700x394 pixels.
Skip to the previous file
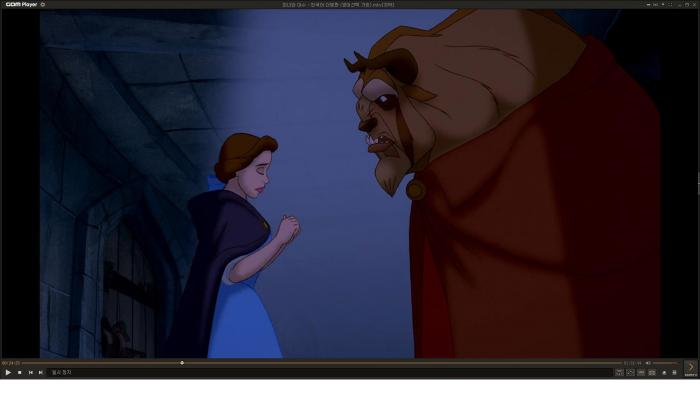(x=31, y=372)
